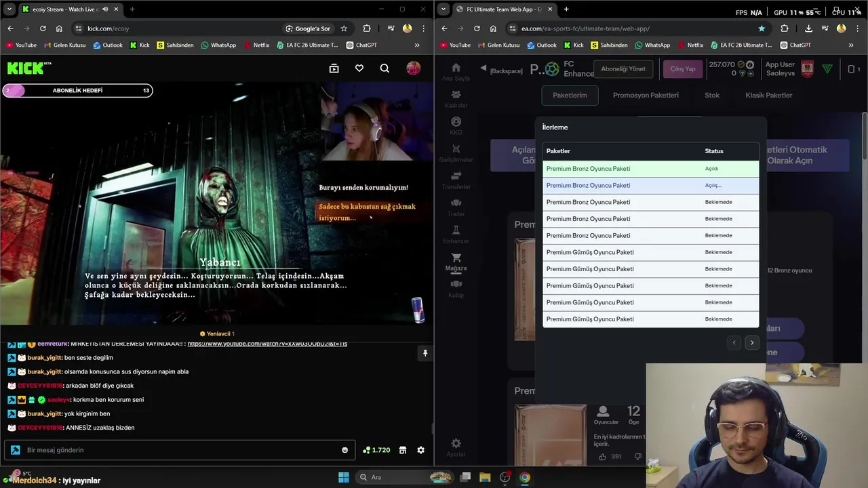868x488 pixels.
Task: Mute the ecoiy Stream tab audio
Action: 105,9
